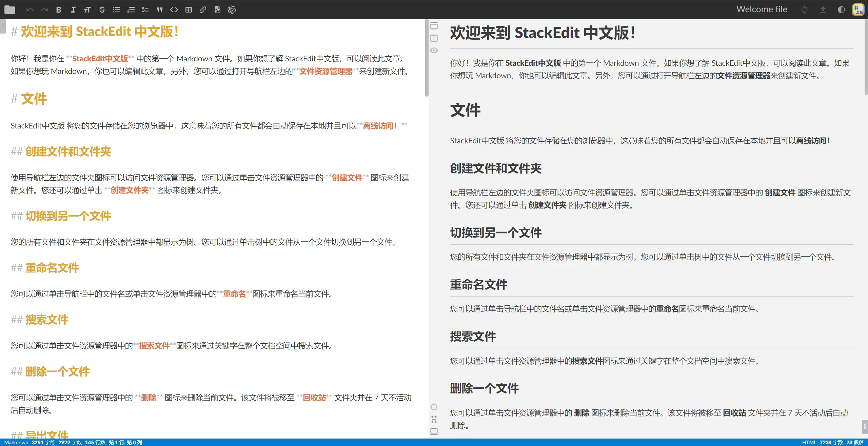
Task: Toggle the status bar button
Action: coord(434,431)
